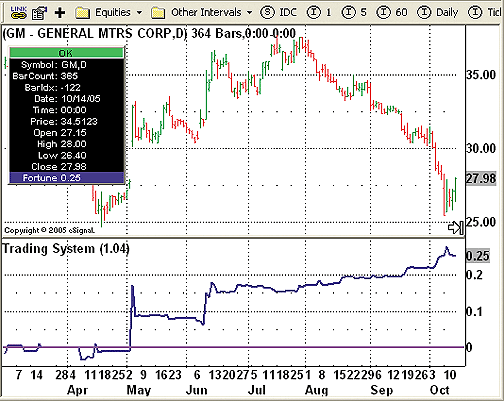Switch to 60 minute interval
Image resolution: width=504 pixels, height=401 pixels.
pyautogui.click(x=392, y=13)
